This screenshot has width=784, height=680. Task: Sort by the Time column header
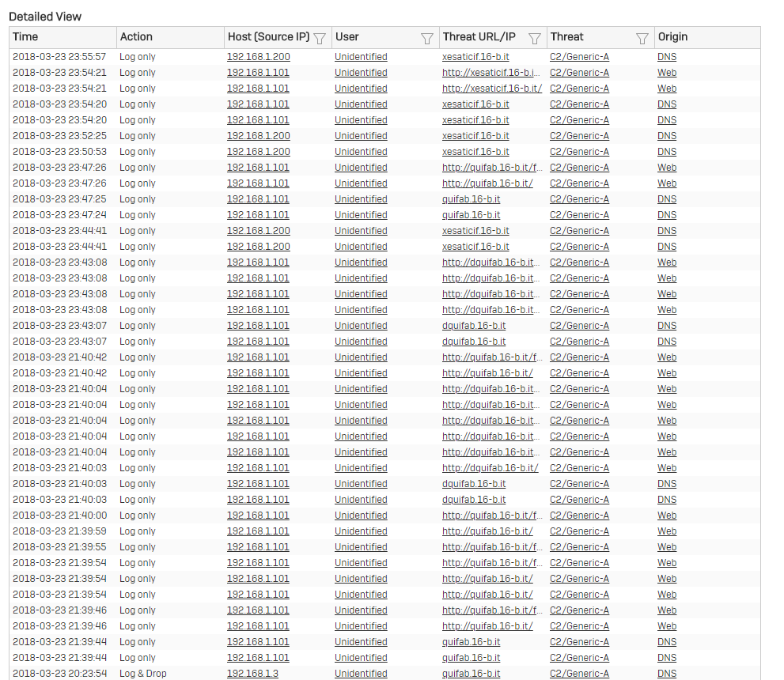tap(25, 37)
